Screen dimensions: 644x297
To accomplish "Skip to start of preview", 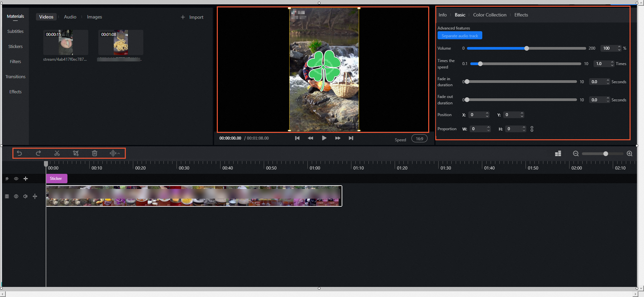I will click(297, 138).
